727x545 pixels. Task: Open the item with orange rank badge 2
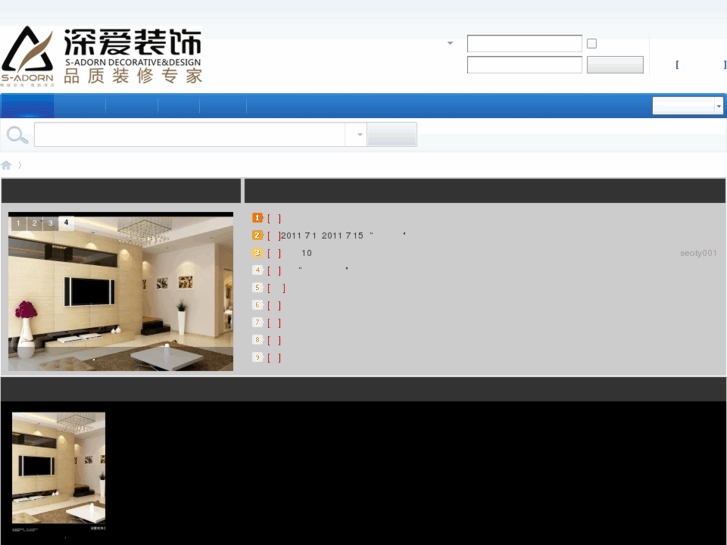pos(257,235)
